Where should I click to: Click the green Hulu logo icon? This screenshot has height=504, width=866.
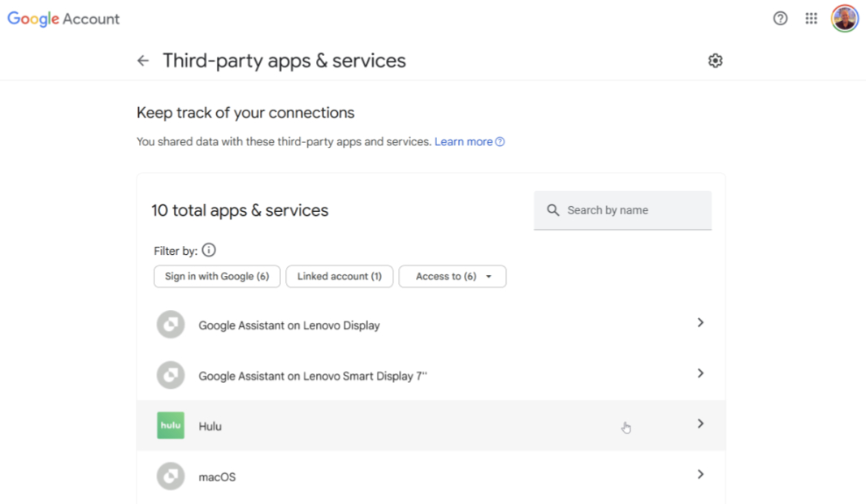pos(171,425)
